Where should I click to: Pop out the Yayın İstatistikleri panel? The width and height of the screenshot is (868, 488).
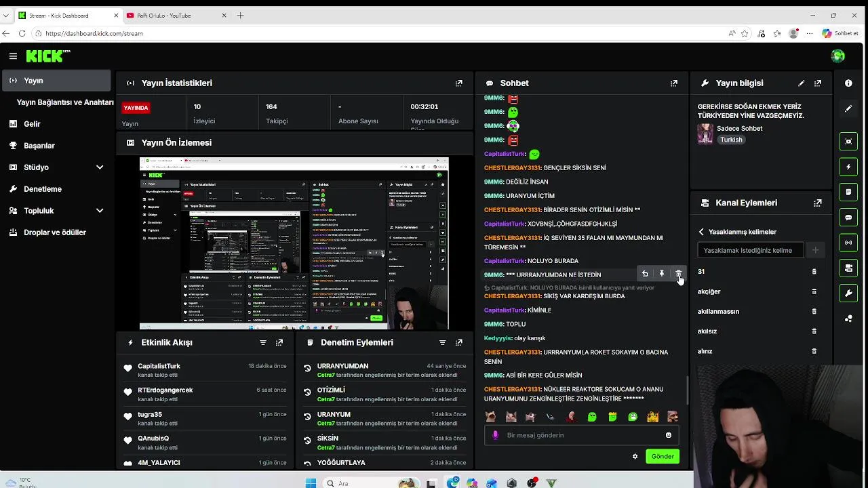pos(459,83)
